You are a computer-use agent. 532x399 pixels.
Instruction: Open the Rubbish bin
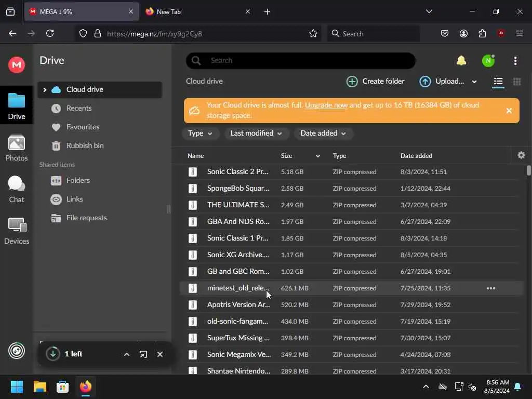pyautogui.click(x=85, y=145)
